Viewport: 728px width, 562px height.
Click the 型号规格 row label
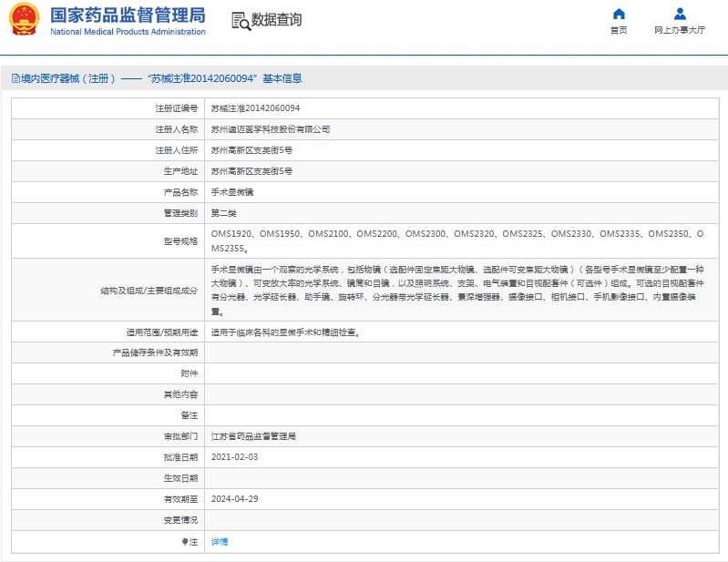coord(180,241)
